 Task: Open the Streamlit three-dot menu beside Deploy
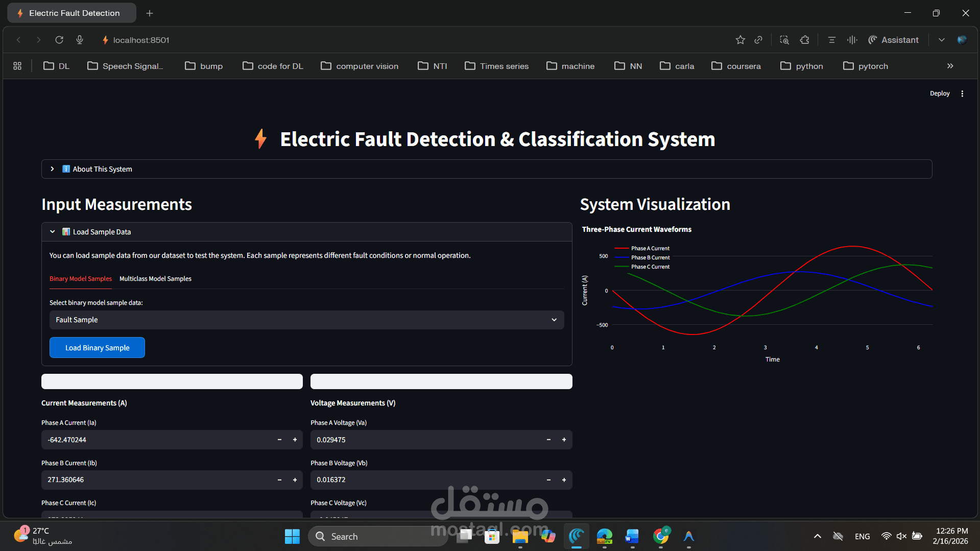(x=962, y=93)
